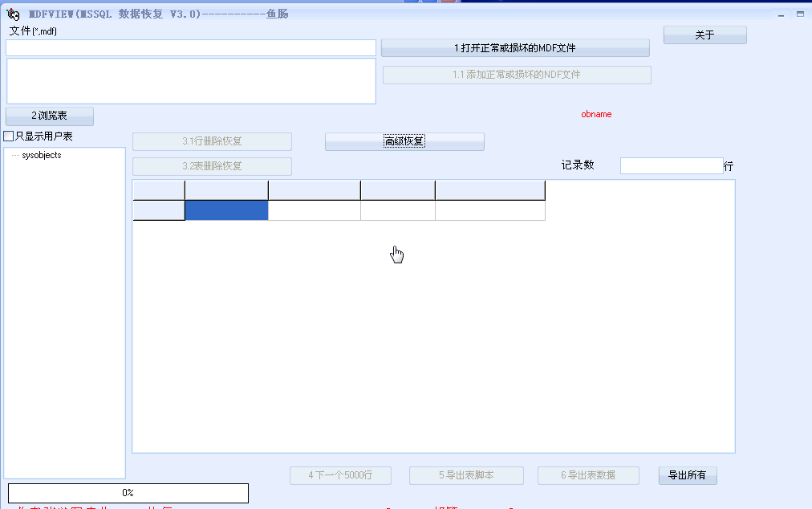812x509 pixels.
Task: Select the highlighted blue grid cell
Action: pyautogui.click(x=227, y=210)
